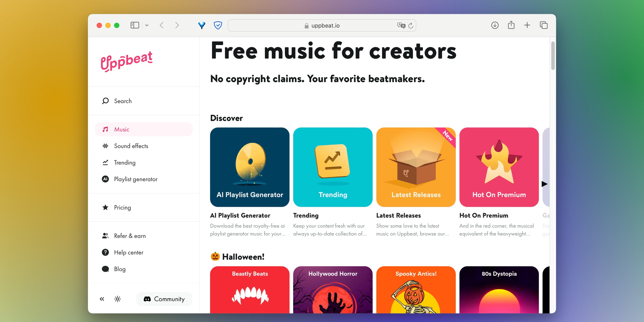This screenshot has height=322, width=644.
Task: Open the Help center page
Action: click(129, 252)
